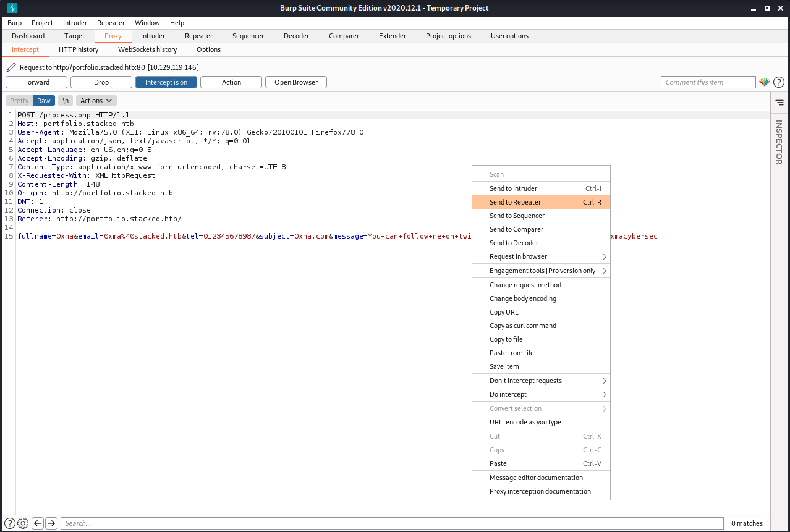The image size is (790, 532).
Task: Switch to the Target tab
Action: click(74, 36)
